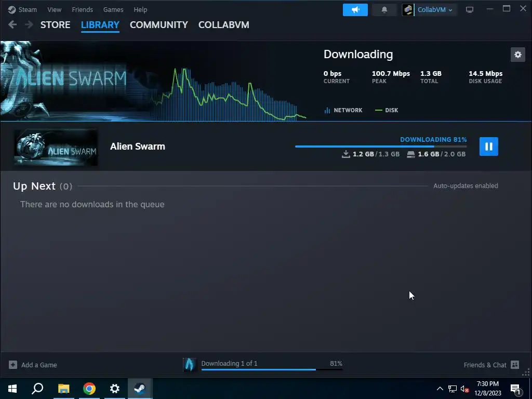Go back with the left arrow
The width and height of the screenshot is (532, 399).
point(12,24)
